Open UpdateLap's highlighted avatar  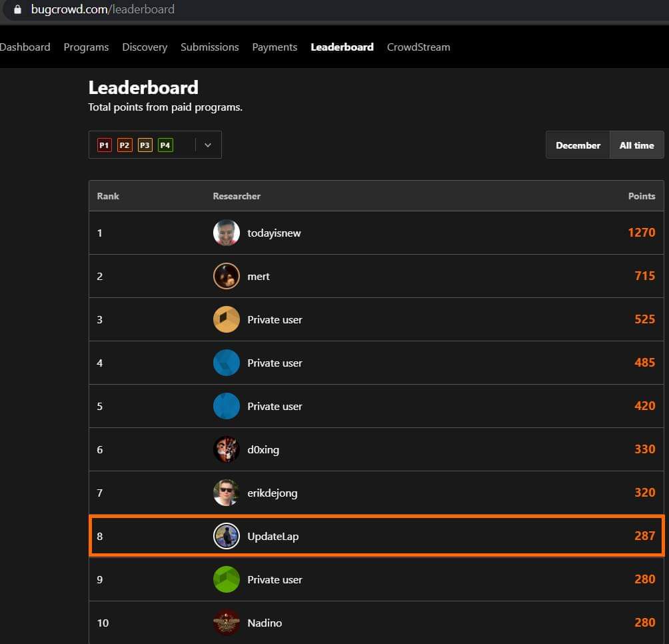227,536
